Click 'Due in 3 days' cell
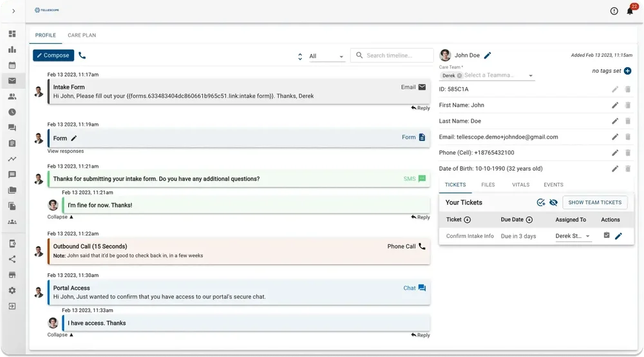Viewport: 644px width, 357px height. [518, 236]
